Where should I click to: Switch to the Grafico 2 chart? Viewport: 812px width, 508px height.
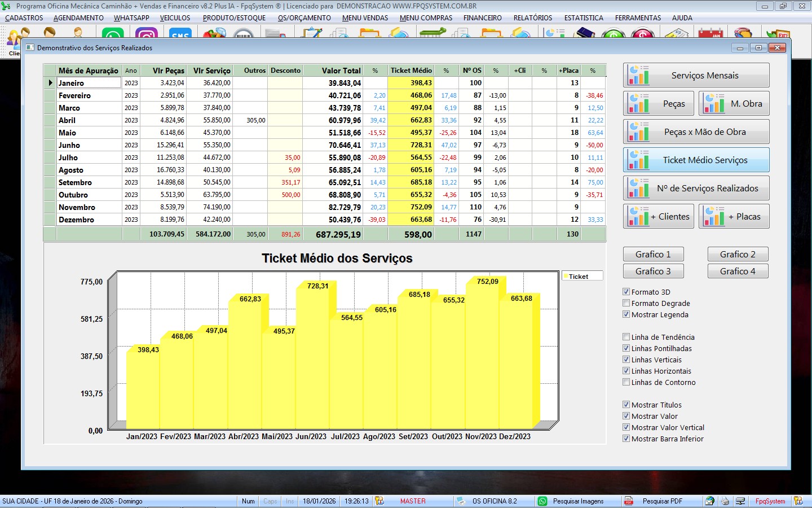(737, 255)
